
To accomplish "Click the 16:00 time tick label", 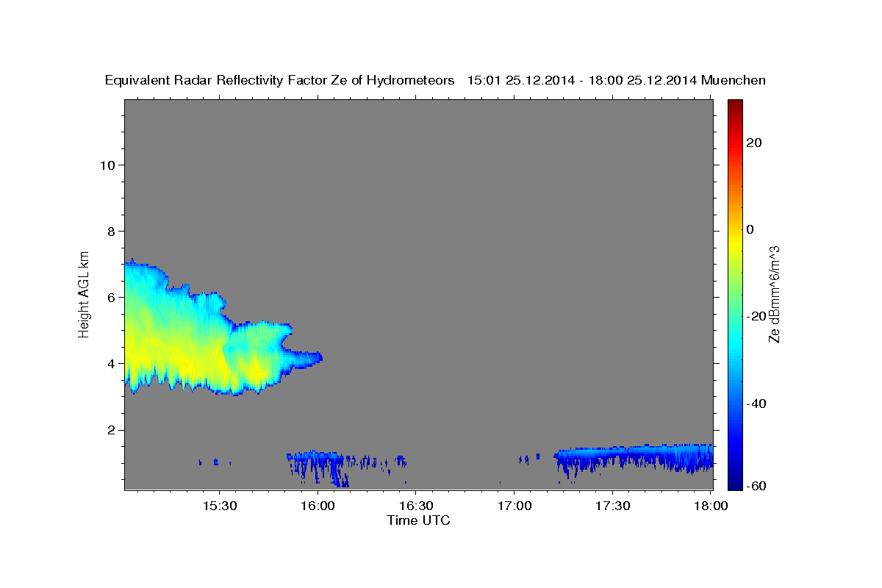I will click(317, 506).
